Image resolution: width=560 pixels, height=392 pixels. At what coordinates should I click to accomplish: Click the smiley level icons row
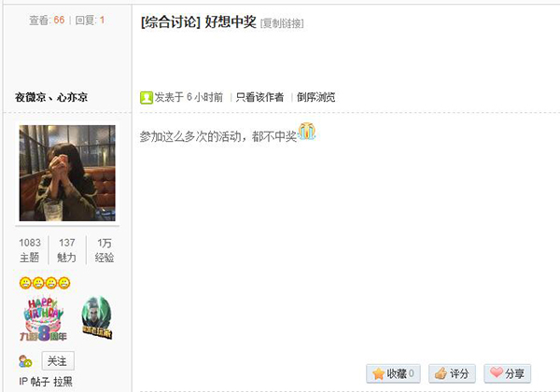45,283
